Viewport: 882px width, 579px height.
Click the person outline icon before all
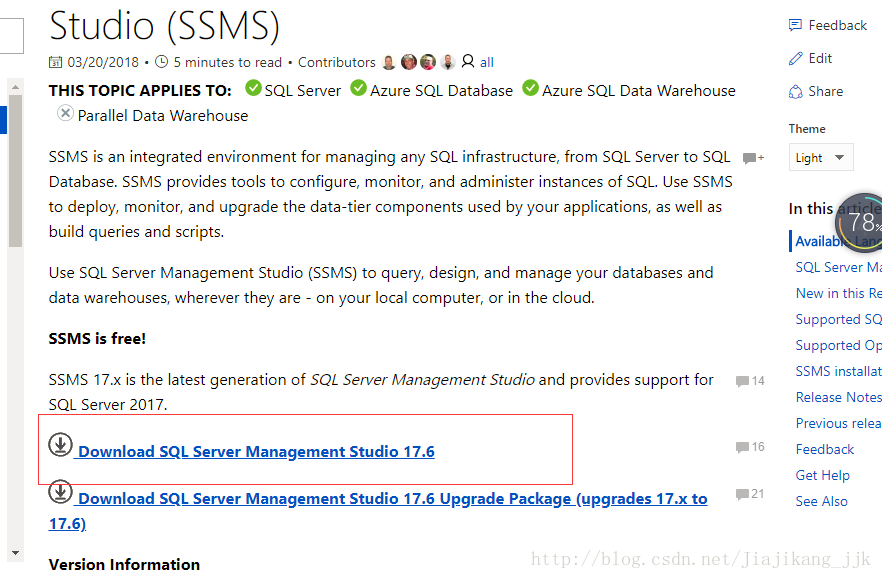tap(468, 61)
